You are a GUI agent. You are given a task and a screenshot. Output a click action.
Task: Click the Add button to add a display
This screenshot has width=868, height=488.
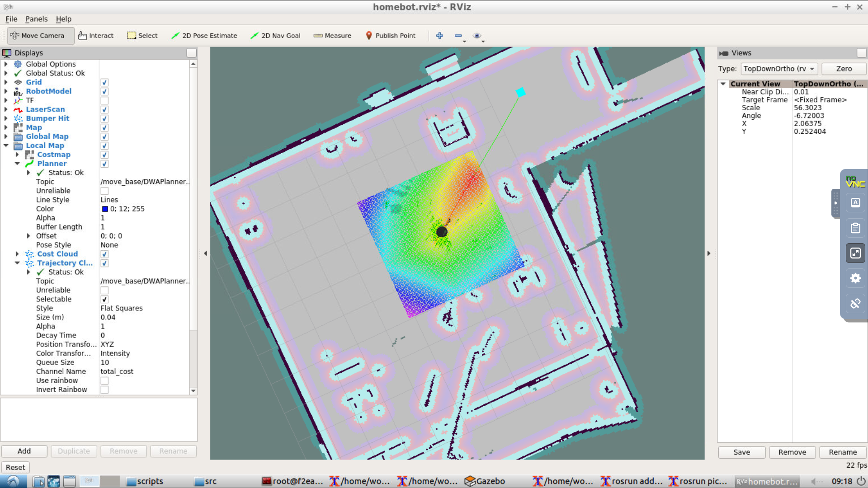coord(24,451)
